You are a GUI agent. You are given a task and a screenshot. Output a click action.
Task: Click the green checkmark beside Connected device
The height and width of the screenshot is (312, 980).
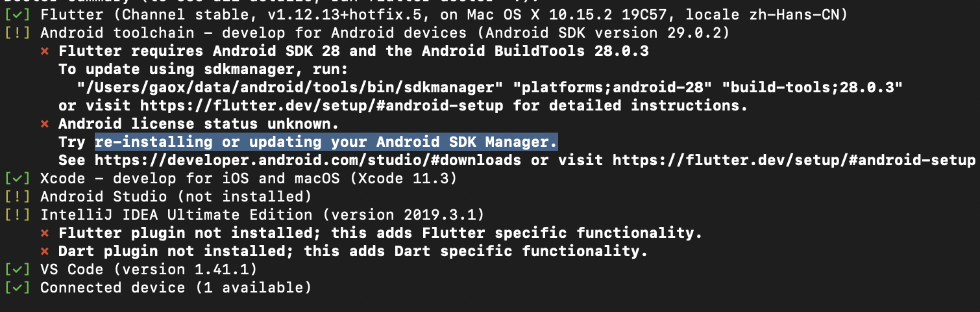click(x=17, y=287)
